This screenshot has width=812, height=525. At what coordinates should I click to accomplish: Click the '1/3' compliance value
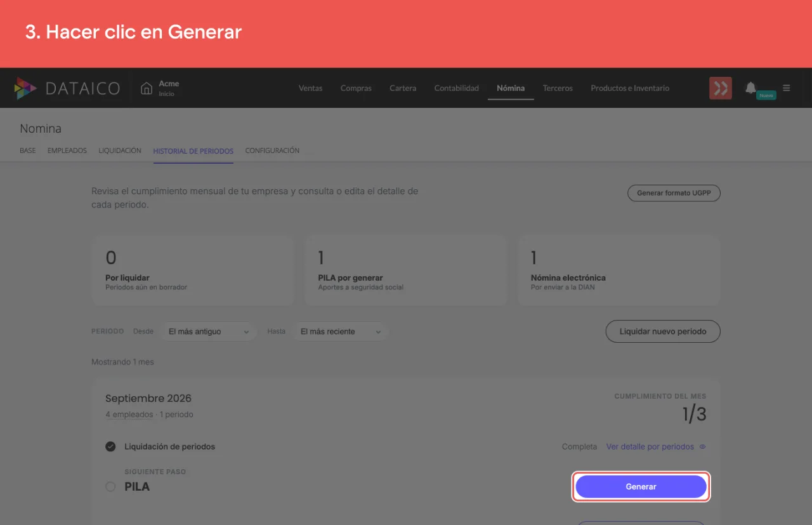[x=694, y=415]
